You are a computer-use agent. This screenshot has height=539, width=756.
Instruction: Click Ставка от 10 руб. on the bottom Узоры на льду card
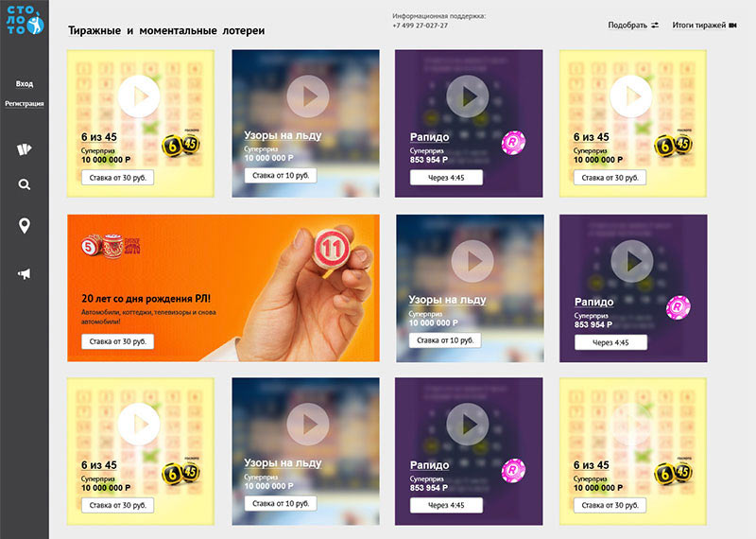281,503
